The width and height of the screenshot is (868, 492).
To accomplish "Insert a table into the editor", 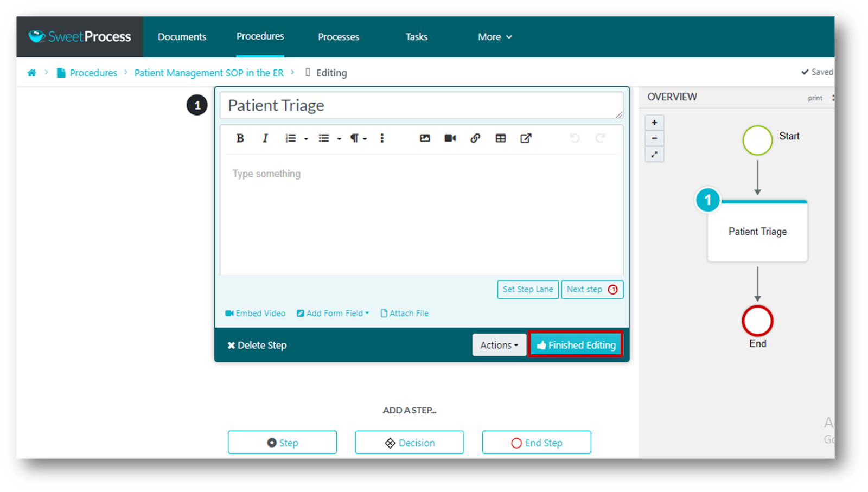I will [x=500, y=138].
